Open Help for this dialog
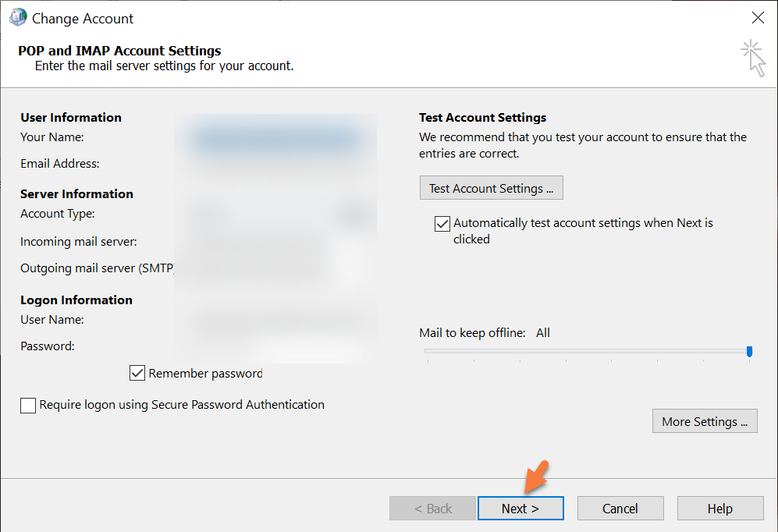This screenshot has width=778, height=532. click(x=719, y=509)
